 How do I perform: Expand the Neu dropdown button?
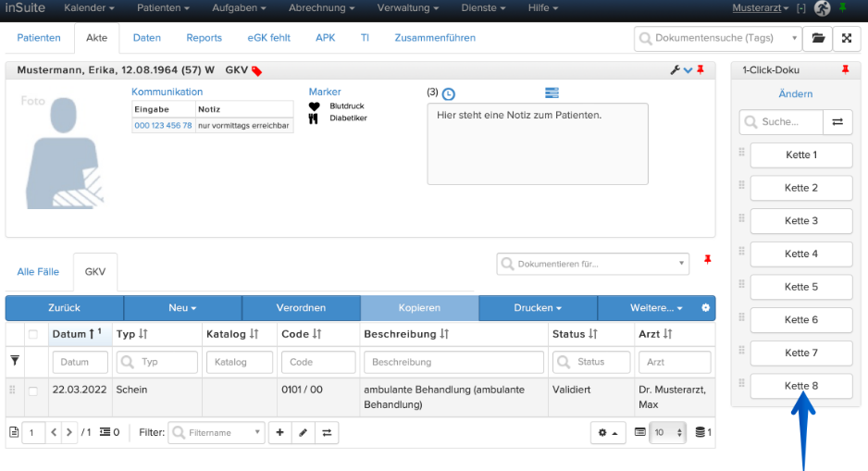(x=182, y=308)
